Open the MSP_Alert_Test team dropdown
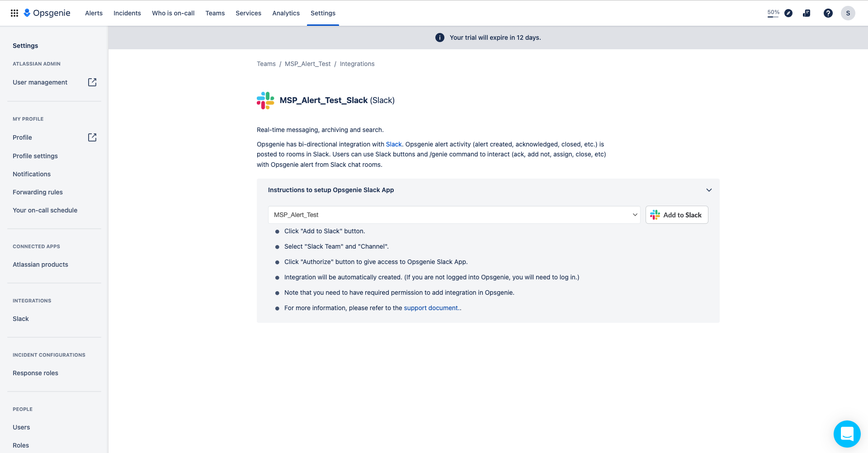868x453 pixels. tap(454, 215)
